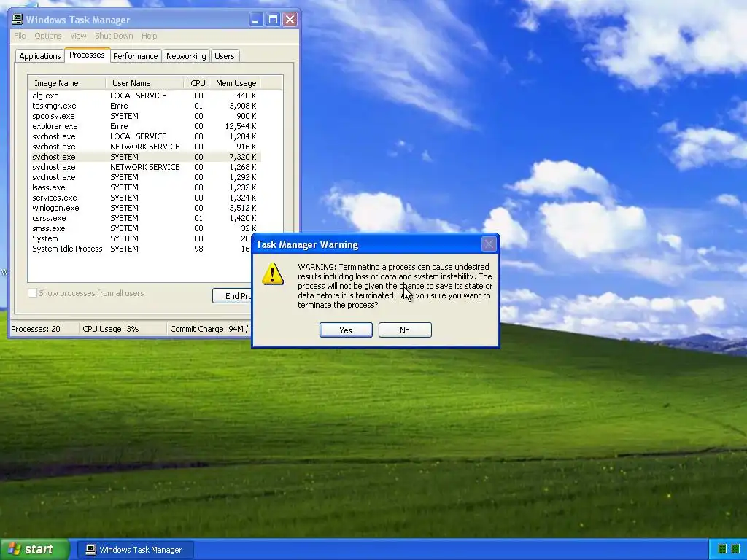Select the alg.exe process row
Image resolution: width=747 pixels, height=560 pixels.
pos(144,96)
